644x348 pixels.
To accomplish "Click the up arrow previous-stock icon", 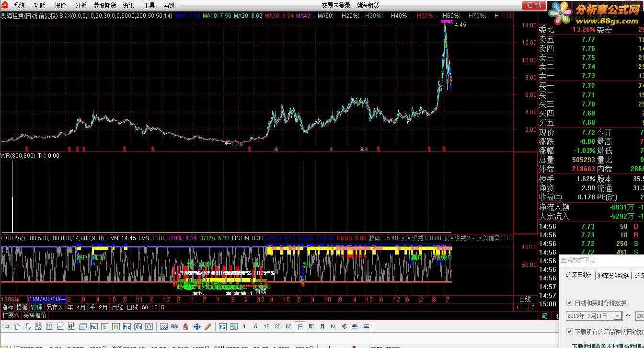I will pos(17,326).
